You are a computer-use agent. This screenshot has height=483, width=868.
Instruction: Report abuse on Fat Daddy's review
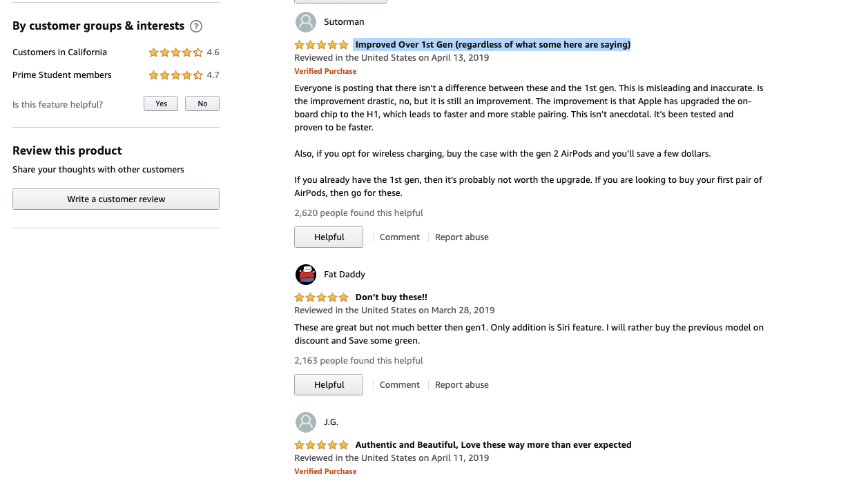click(x=461, y=384)
